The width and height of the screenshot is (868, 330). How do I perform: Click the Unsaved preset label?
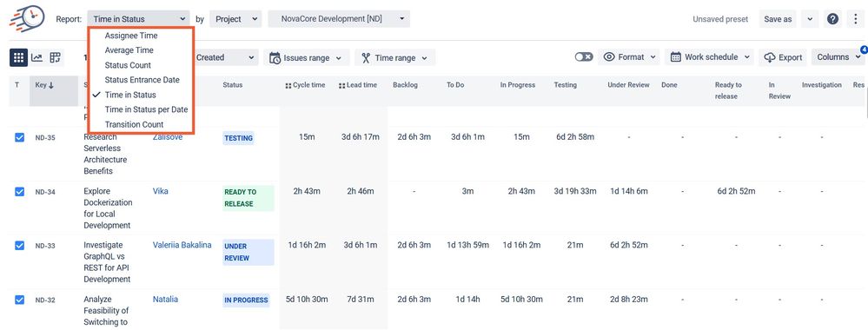(720, 19)
